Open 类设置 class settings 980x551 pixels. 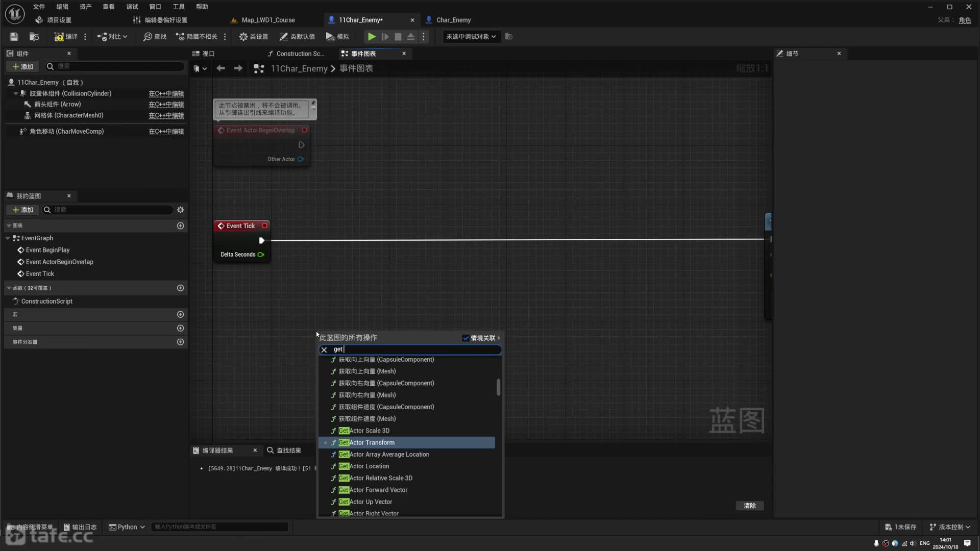tap(254, 36)
